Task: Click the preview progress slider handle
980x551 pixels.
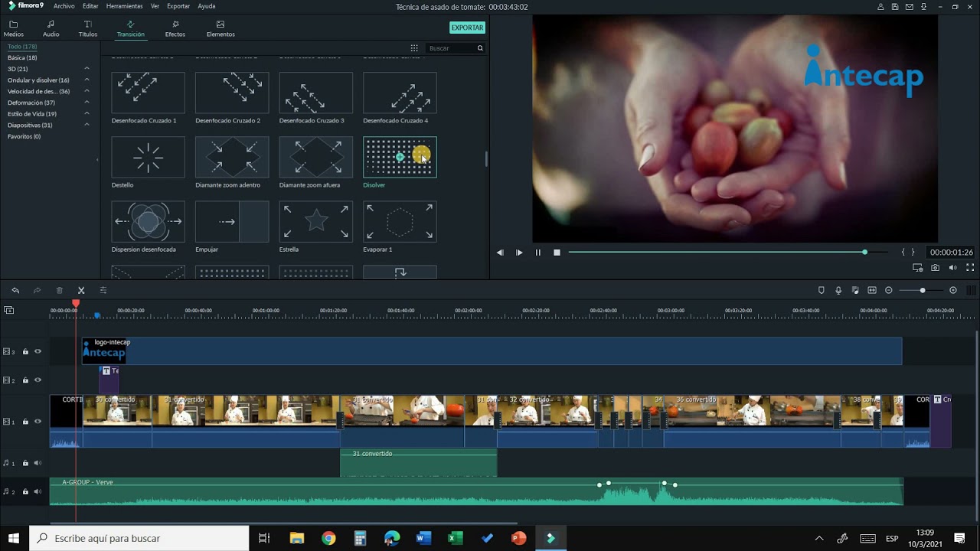Action: tap(864, 252)
